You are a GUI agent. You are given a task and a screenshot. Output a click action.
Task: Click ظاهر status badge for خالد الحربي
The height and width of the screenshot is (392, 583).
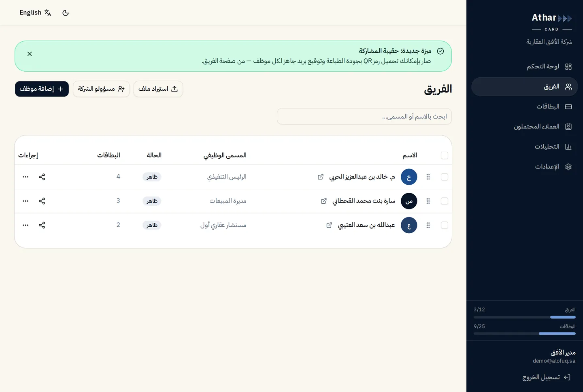coord(152,177)
